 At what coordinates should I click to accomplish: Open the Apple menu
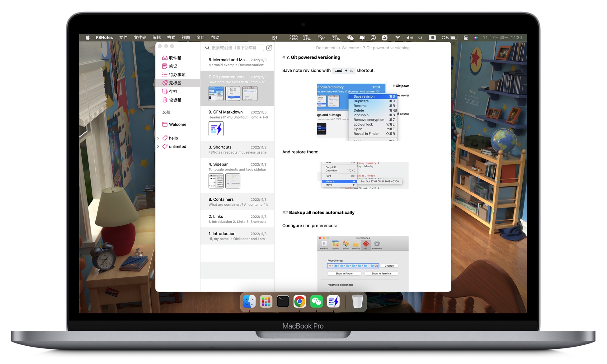(88, 38)
